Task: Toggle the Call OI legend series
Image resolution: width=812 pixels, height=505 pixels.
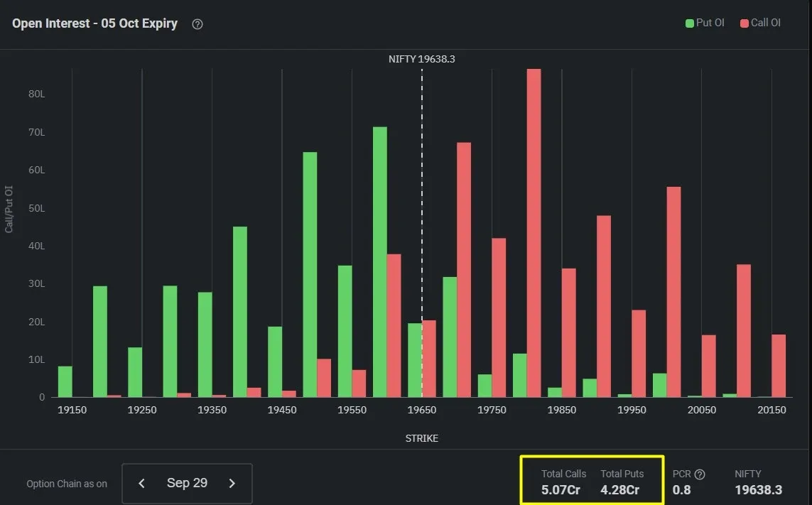Action: pyautogui.click(x=760, y=23)
